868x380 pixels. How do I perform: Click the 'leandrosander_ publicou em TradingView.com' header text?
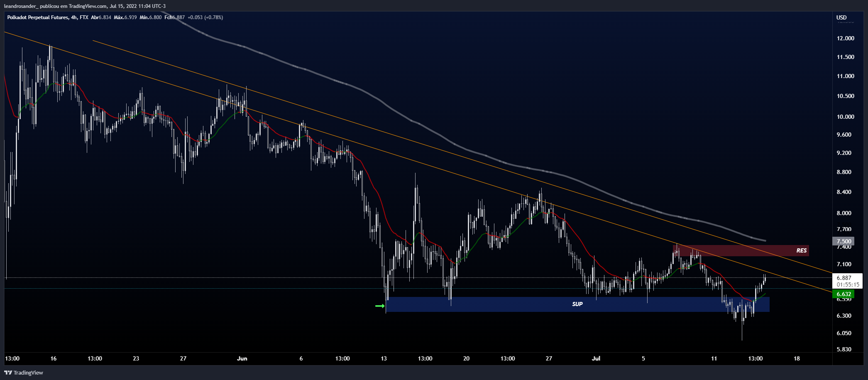pos(55,6)
